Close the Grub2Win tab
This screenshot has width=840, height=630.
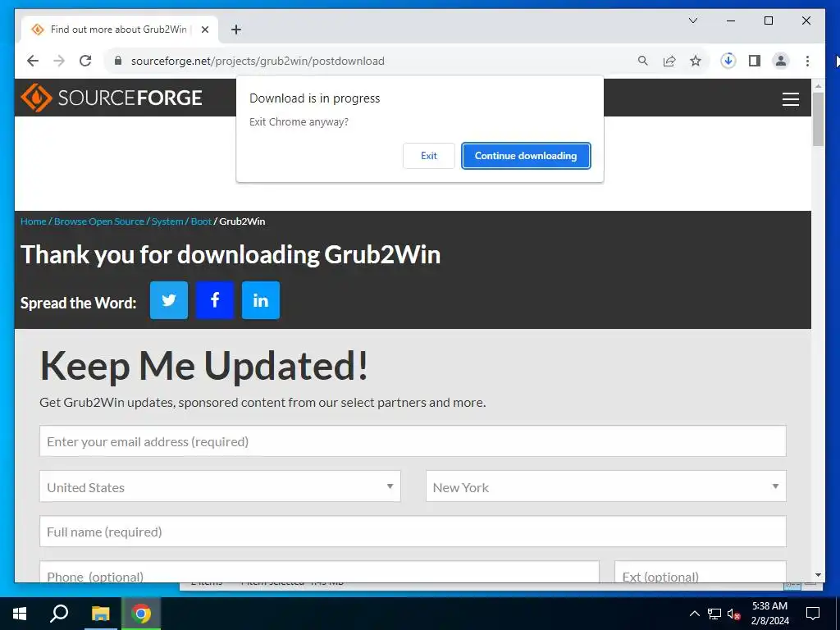[x=204, y=30]
